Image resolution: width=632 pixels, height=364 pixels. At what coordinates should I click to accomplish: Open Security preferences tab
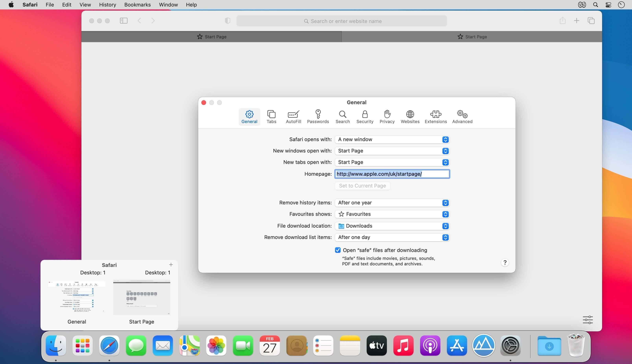tap(365, 117)
